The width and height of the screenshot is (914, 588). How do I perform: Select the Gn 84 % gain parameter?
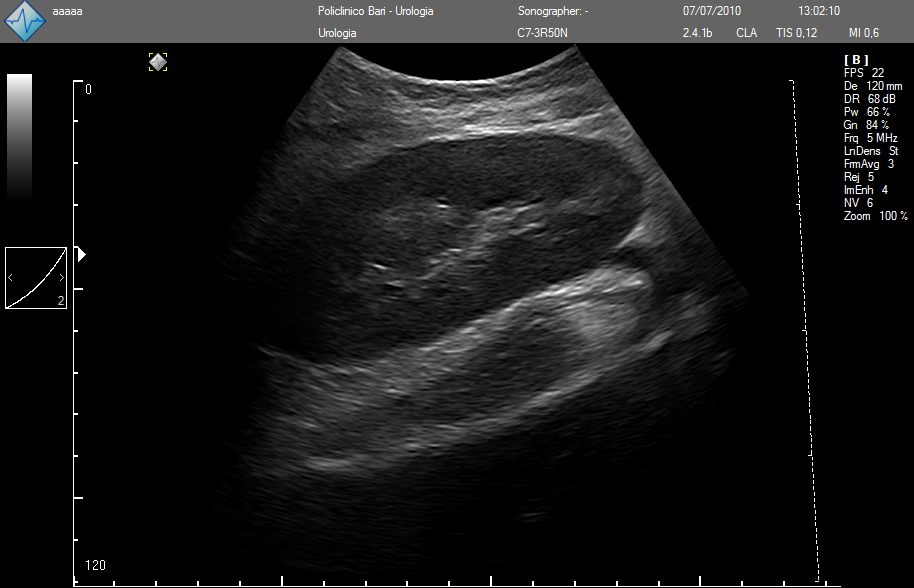[x=866, y=125]
